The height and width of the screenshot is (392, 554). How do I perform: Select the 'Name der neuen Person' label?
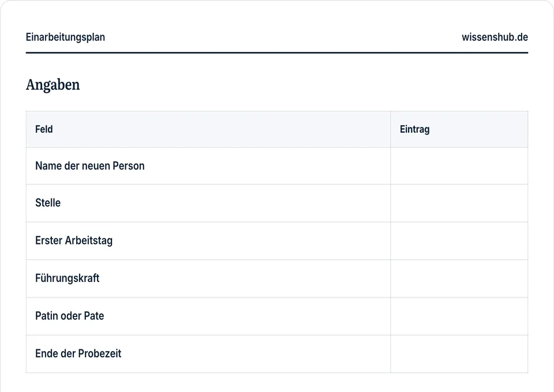(90, 166)
